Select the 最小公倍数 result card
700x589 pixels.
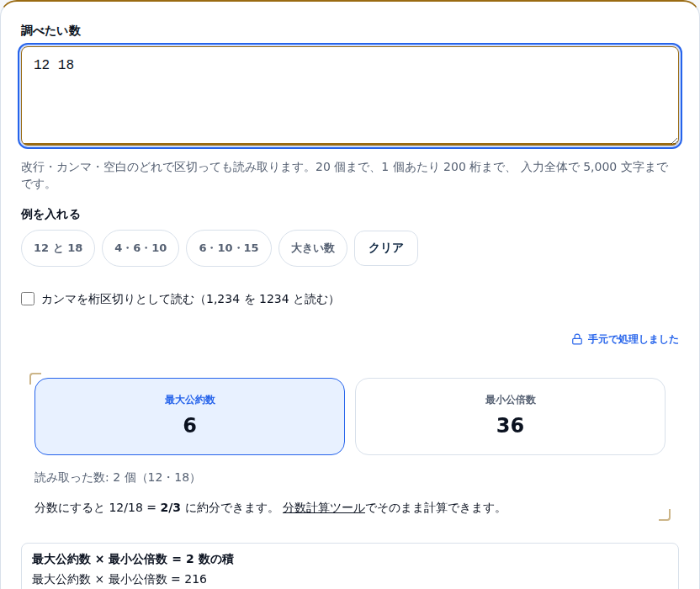coord(510,417)
